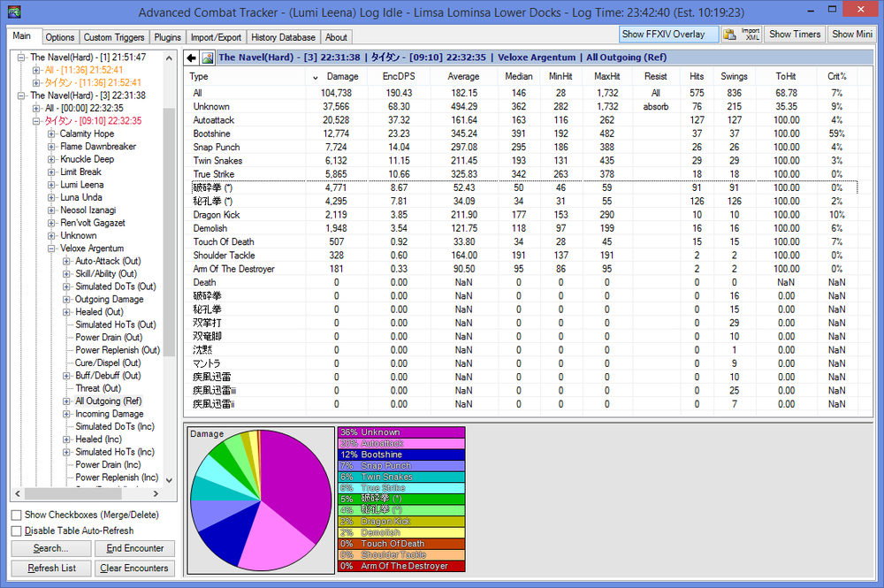The width and height of the screenshot is (884, 588).
Task: Expand the Limit Break node
Action: [x=51, y=172]
